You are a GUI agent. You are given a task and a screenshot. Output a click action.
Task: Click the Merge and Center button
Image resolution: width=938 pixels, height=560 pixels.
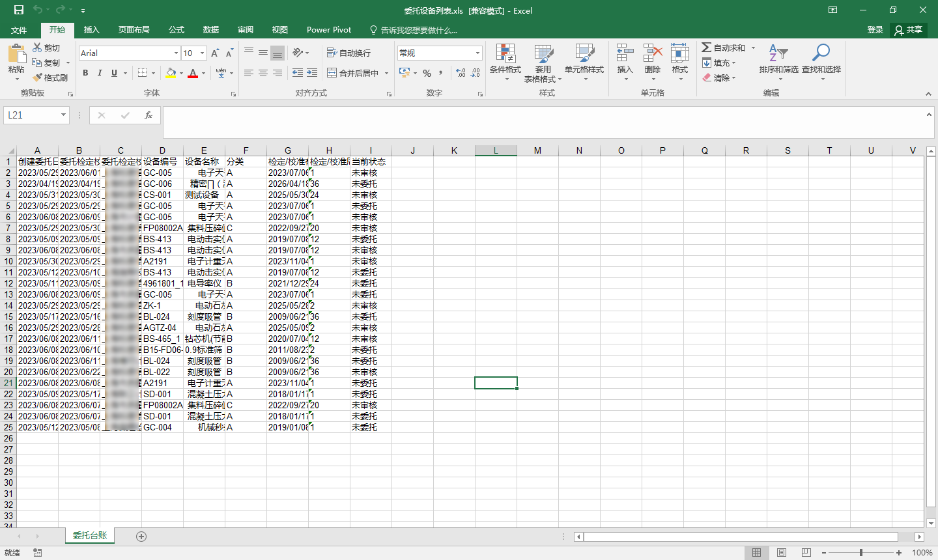point(353,73)
